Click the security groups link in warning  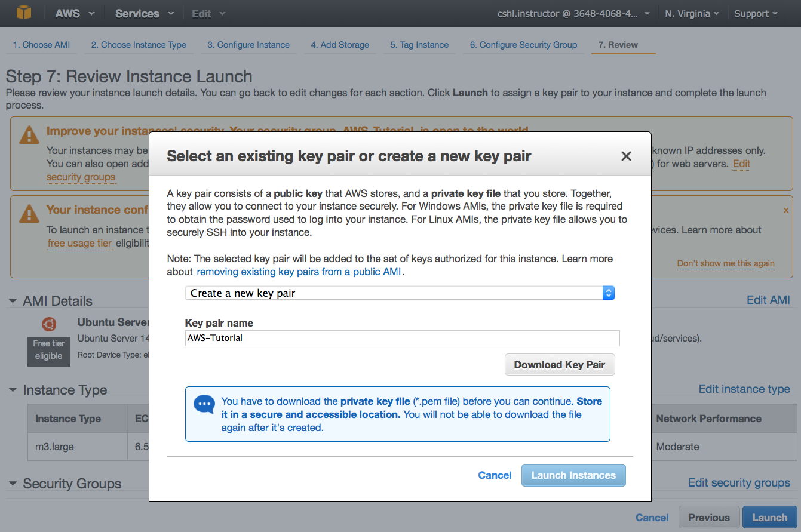[81, 177]
